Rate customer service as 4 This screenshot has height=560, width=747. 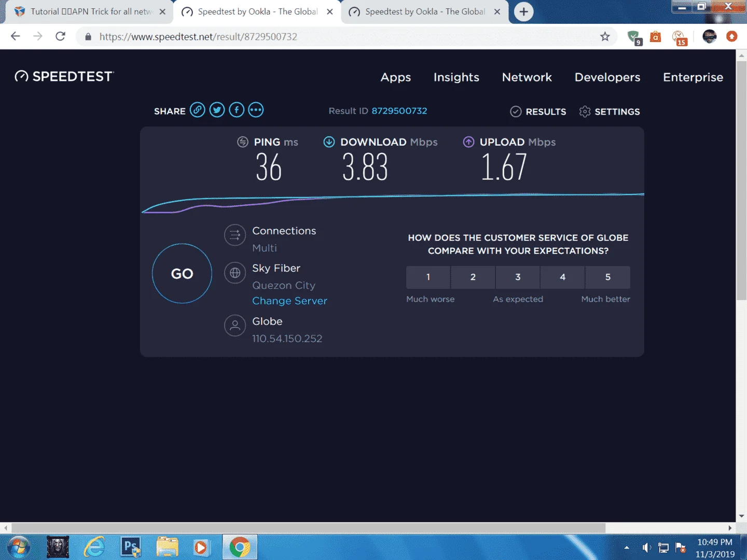click(562, 277)
